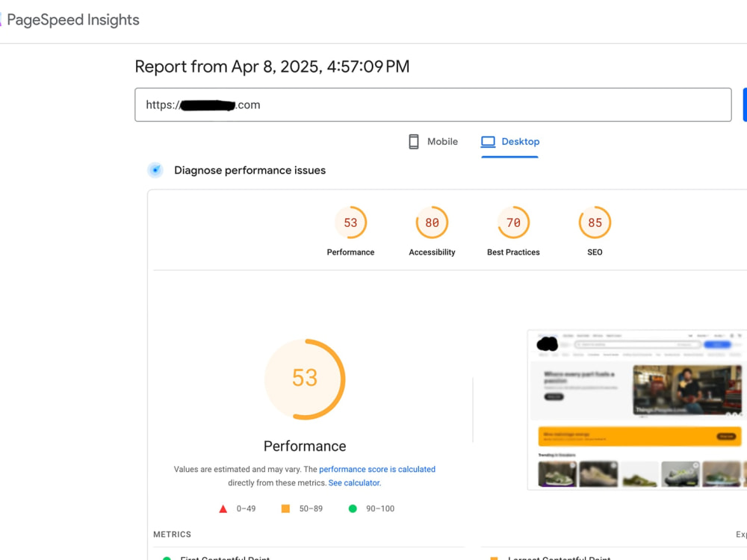The image size is (747, 560).
Task: Select the METRICS heading text
Action: (x=172, y=535)
